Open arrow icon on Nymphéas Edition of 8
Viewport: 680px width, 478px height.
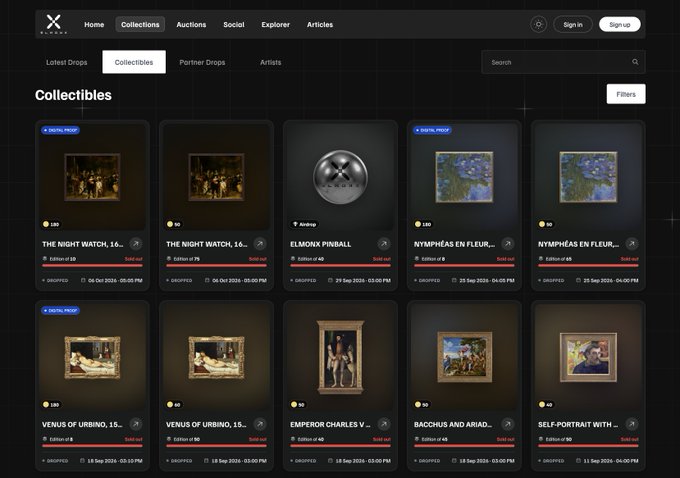pyautogui.click(x=508, y=244)
